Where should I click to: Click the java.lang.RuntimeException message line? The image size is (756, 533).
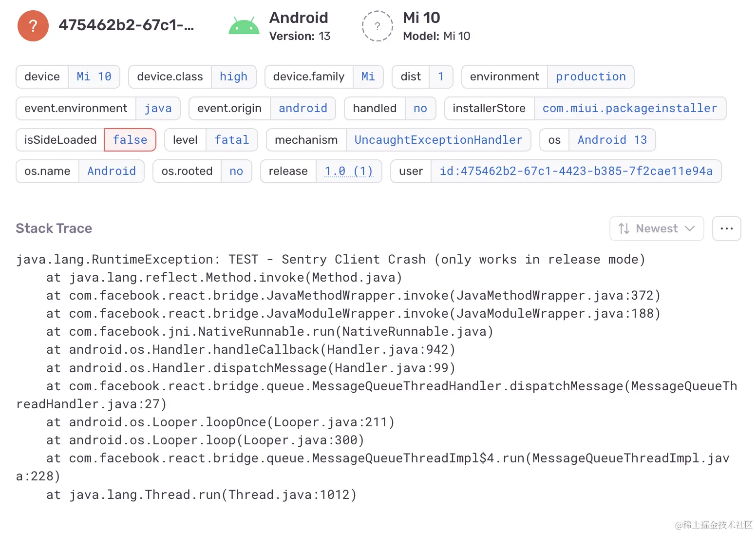331,259
